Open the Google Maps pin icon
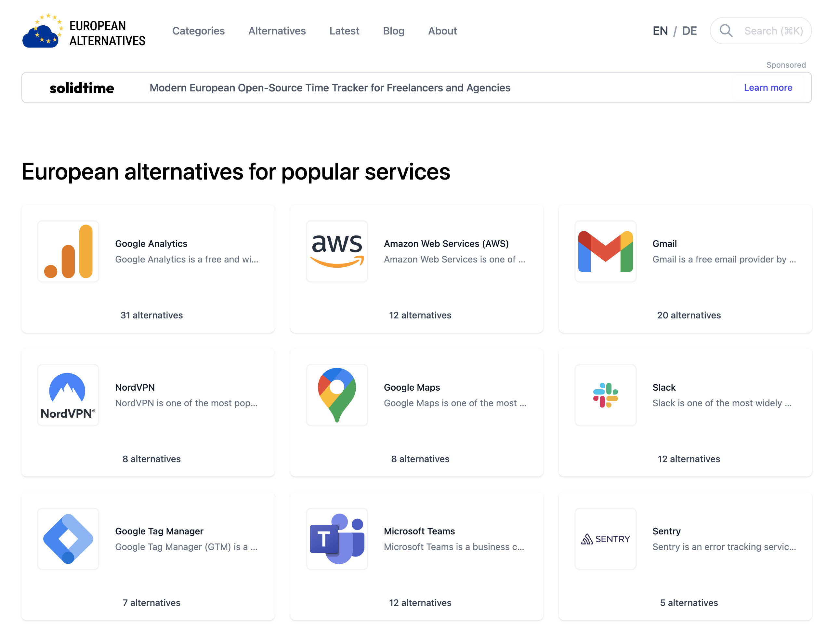Screen dimensions: 840x631 click(337, 395)
